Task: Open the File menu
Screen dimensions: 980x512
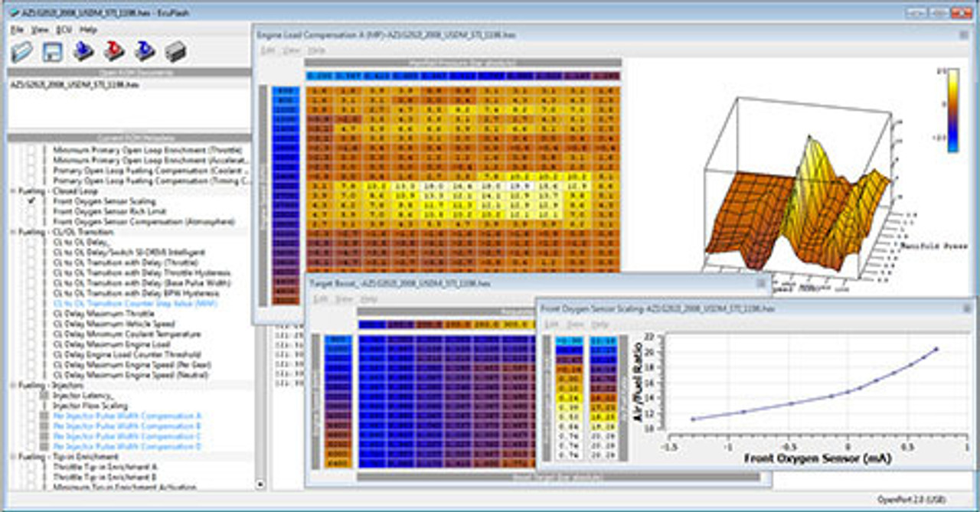Action: [x=17, y=29]
